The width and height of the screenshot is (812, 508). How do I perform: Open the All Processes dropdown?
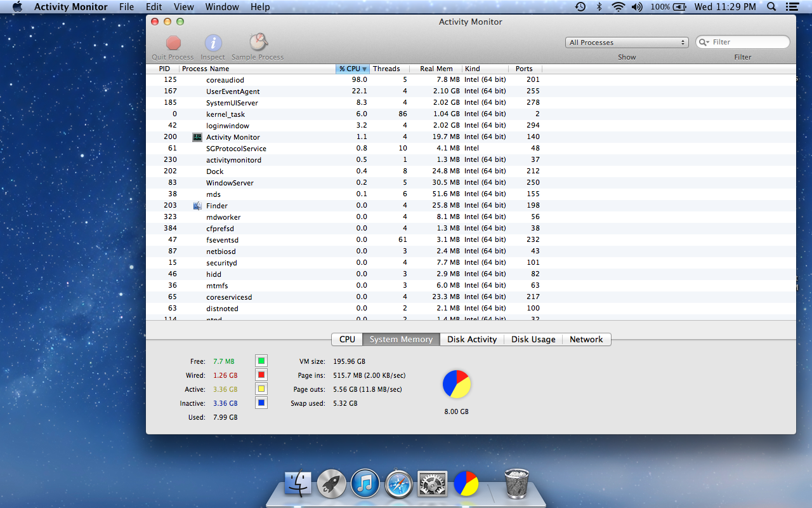pos(627,43)
